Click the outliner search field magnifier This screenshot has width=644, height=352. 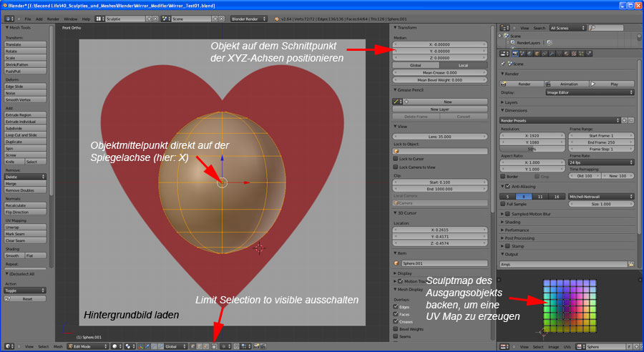click(592, 28)
